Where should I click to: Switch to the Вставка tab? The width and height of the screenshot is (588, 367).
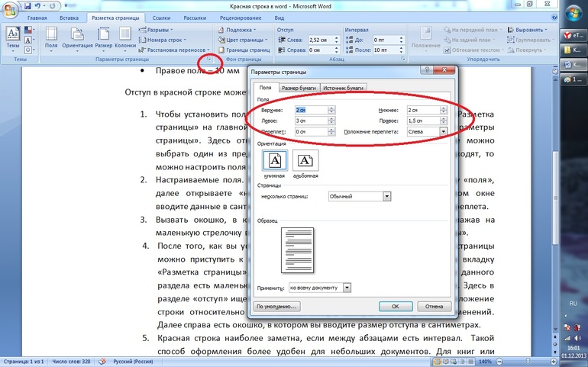(69, 18)
